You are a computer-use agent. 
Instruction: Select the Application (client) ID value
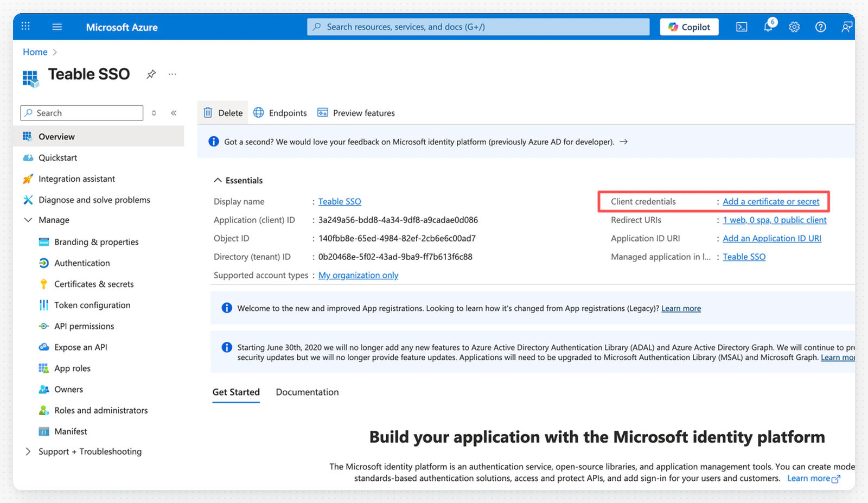tap(398, 220)
